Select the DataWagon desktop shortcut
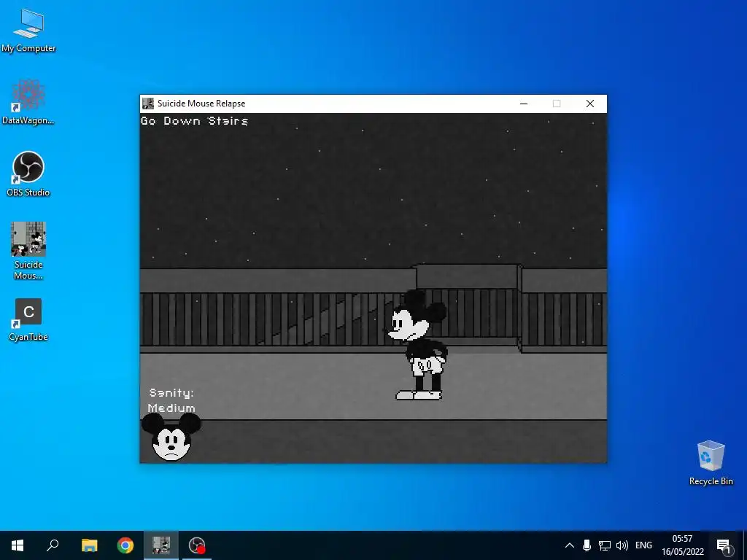 pos(28,102)
